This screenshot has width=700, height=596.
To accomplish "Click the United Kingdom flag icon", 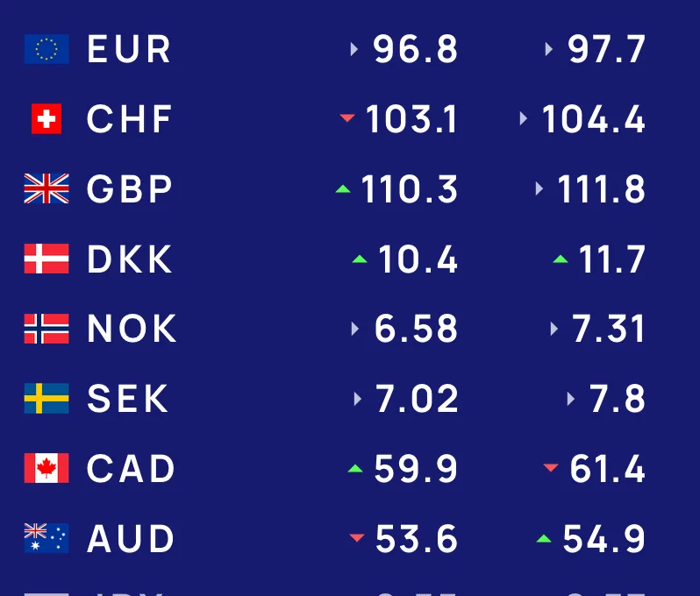I will click(46, 188).
